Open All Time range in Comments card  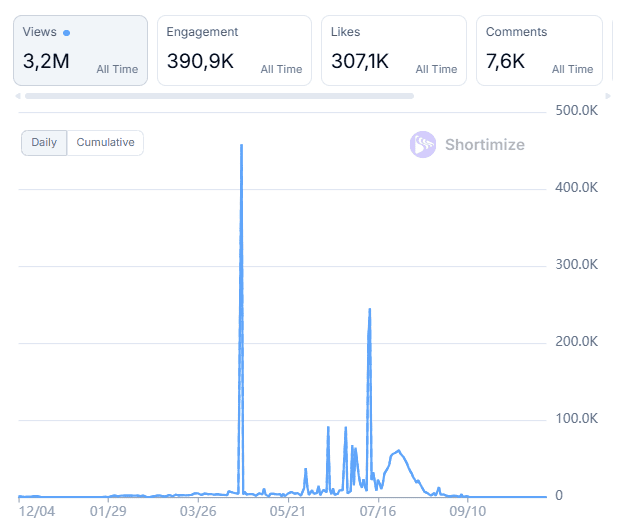[x=572, y=69]
